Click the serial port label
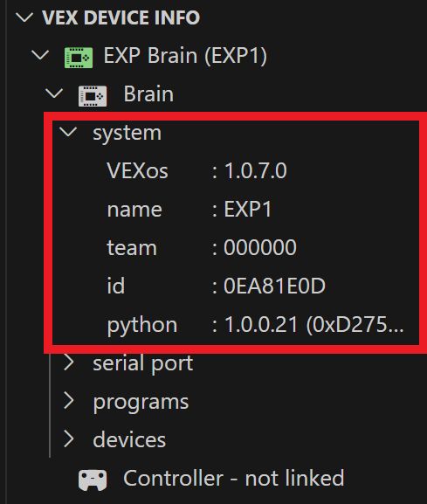Image resolution: width=427 pixels, height=504 pixels. tap(143, 363)
